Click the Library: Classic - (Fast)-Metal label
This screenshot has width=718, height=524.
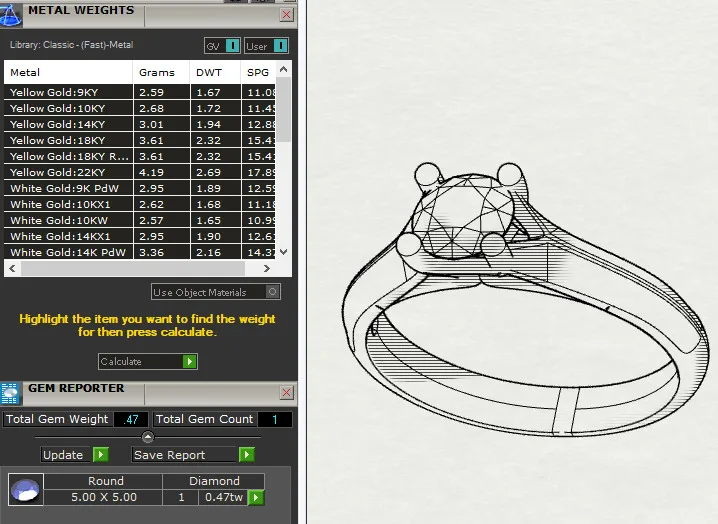(x=71, y=45)
